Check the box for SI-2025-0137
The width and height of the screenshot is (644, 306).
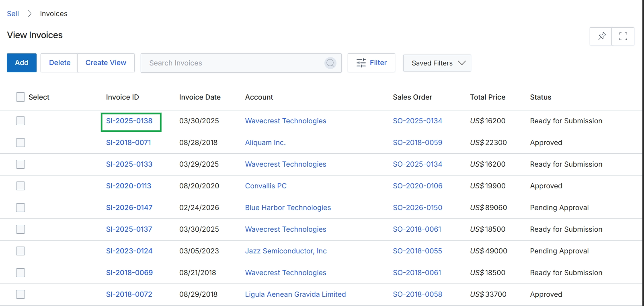(x=21, y=229)
